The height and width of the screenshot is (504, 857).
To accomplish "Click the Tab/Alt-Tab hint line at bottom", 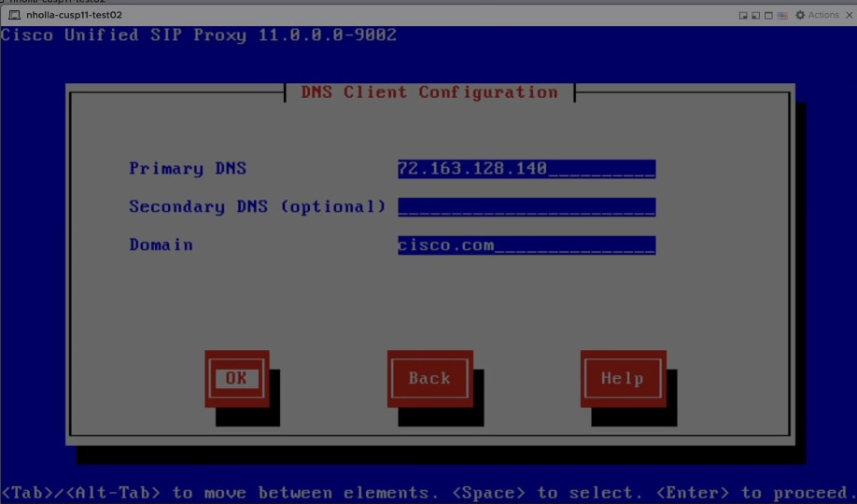I will point(427,493).
